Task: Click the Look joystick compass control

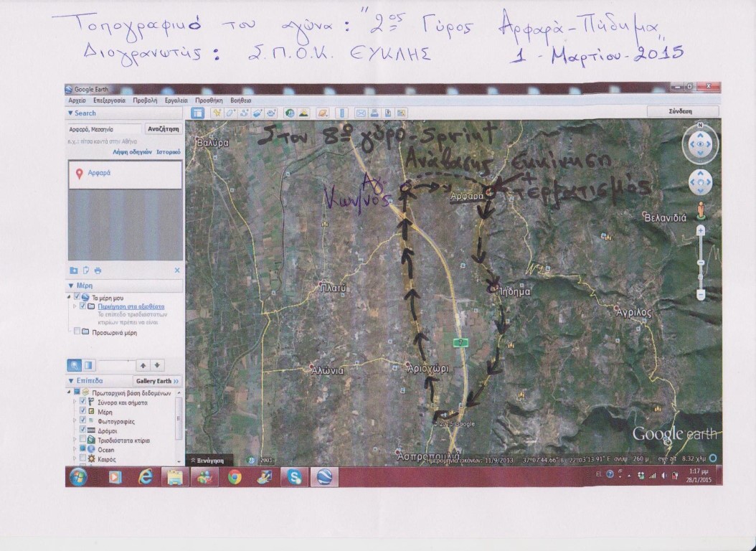Action: [700, 143]
